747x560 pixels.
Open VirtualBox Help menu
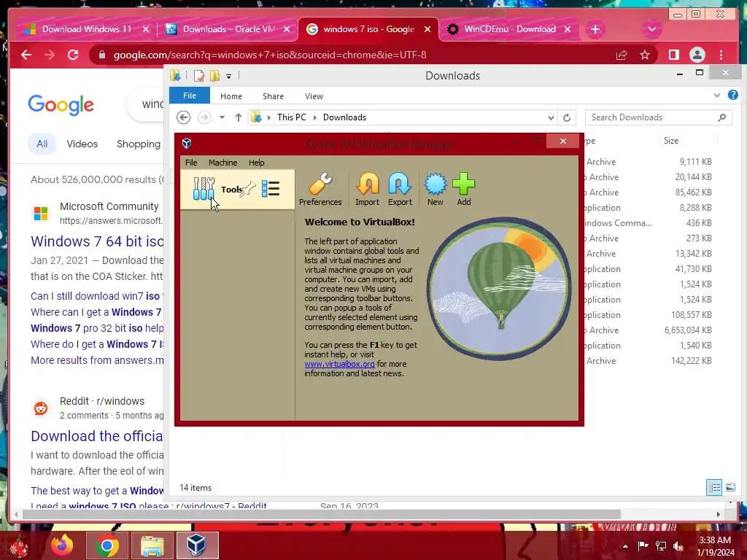pyautogui.click(x=256, y=163)
